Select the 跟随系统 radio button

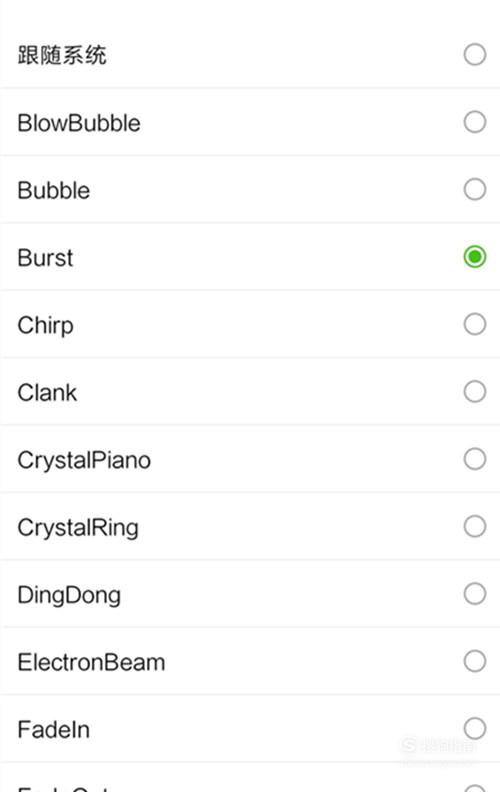point(475,55)
